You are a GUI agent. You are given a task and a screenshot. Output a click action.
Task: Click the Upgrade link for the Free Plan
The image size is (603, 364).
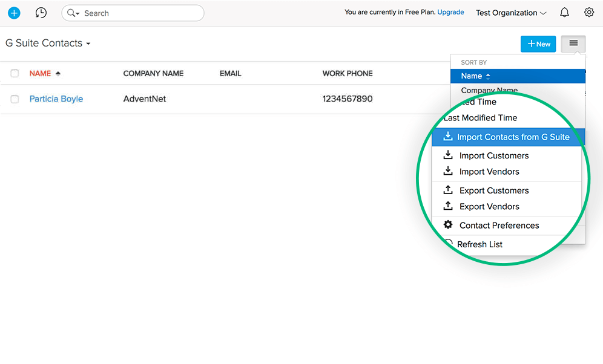tap(450, 11)
